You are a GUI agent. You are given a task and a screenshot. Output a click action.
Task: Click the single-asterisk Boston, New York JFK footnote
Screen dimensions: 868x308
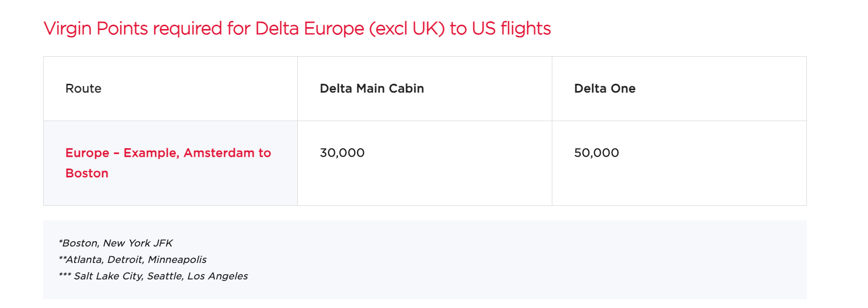point(115,243)
